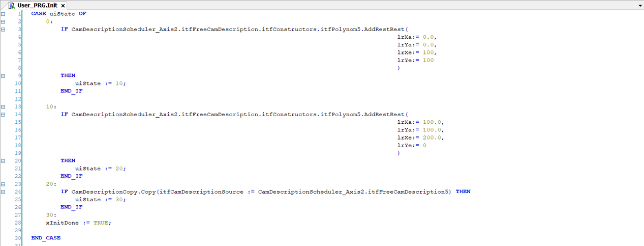644x246 pixels.
Task: Collapse the IF statement at line 14
Action: coord(3,114)
